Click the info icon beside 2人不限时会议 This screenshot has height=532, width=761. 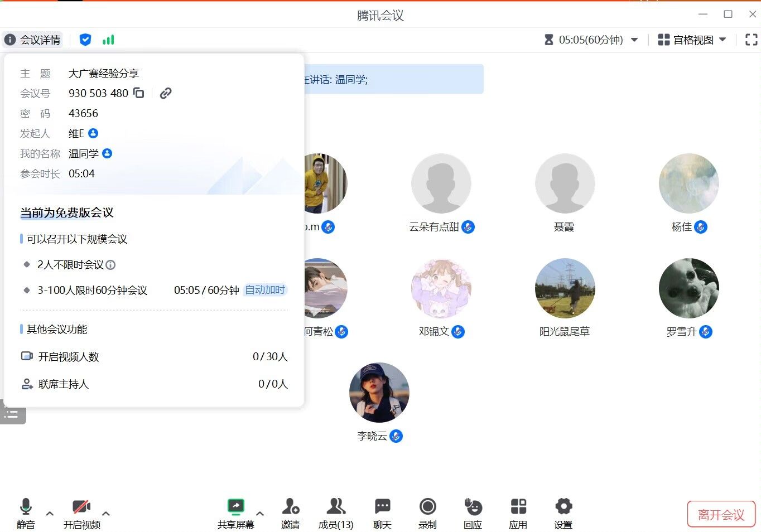coord(110,265)
